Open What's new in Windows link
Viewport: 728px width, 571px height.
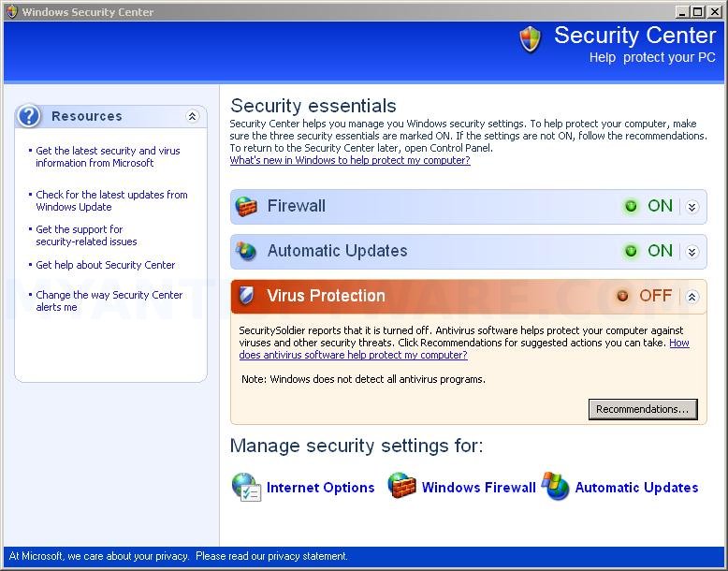350,160
